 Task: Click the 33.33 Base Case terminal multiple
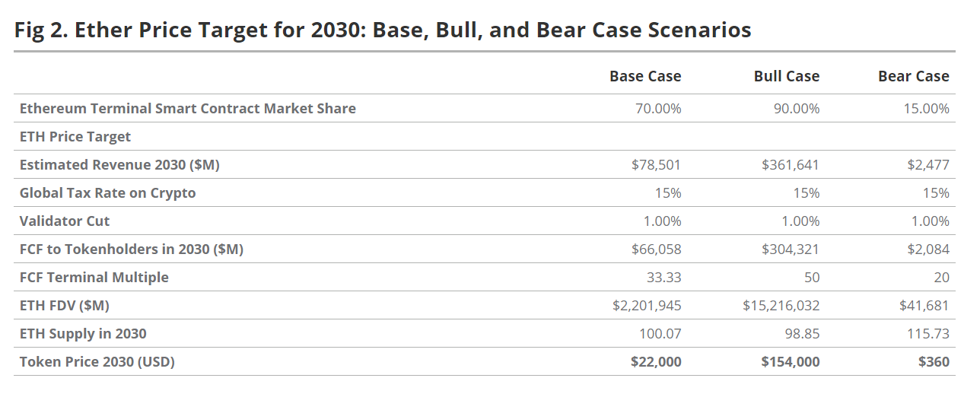pyautogui.click(x=664, y=278)
